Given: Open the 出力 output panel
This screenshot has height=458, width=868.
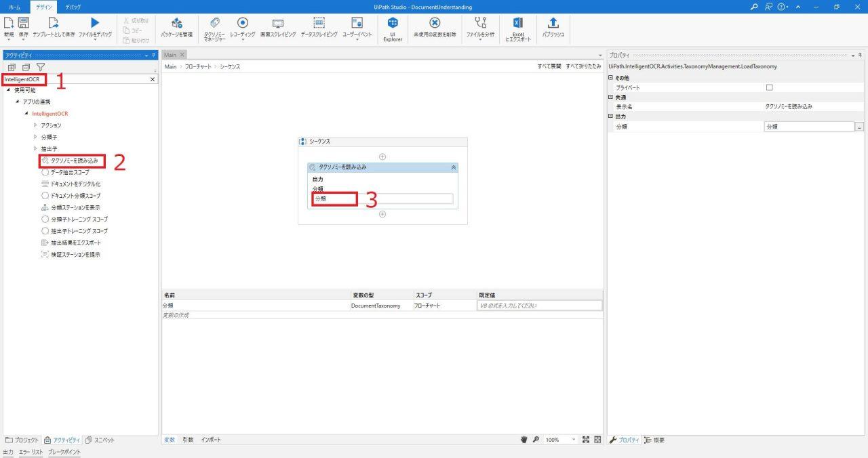Looking at the screenshot, I should click(x=8, y=452).
